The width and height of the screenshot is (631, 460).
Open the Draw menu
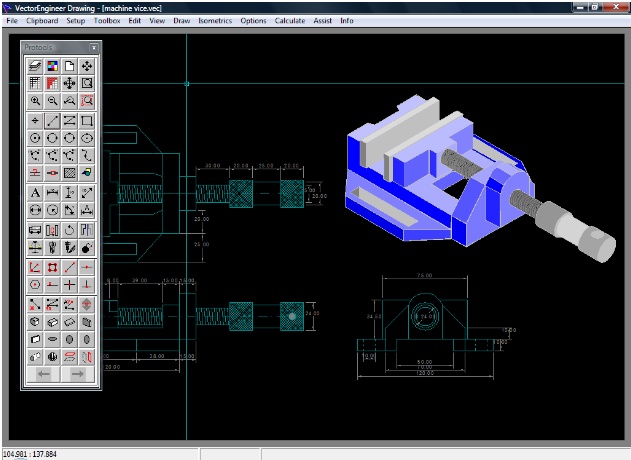coord(182,21)
